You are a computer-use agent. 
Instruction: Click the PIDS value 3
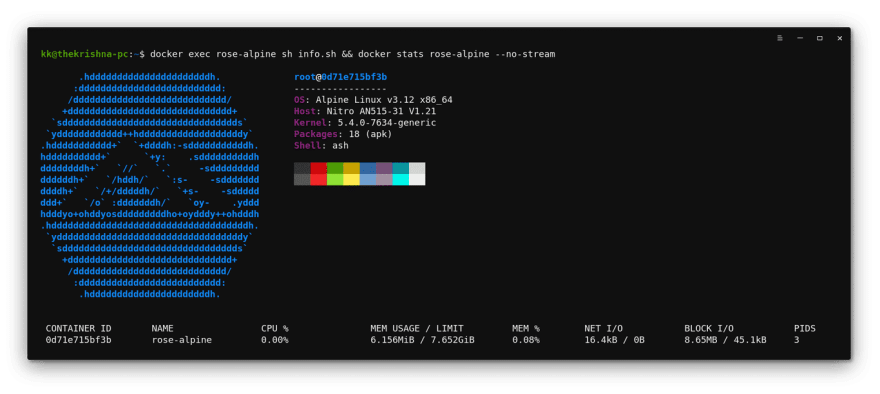[x=796, y=340]
